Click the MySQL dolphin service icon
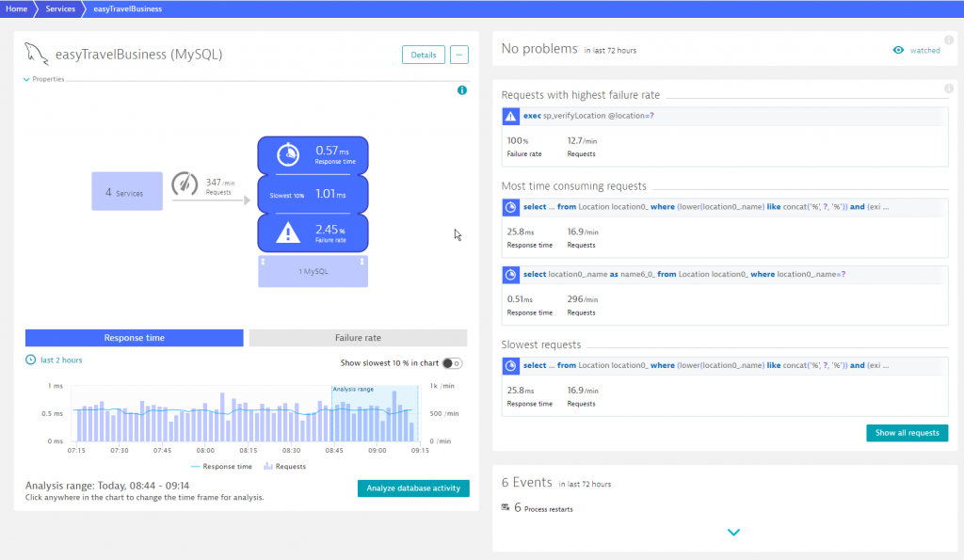The height and width of the screenshot is (560, 964). point(37,54)
